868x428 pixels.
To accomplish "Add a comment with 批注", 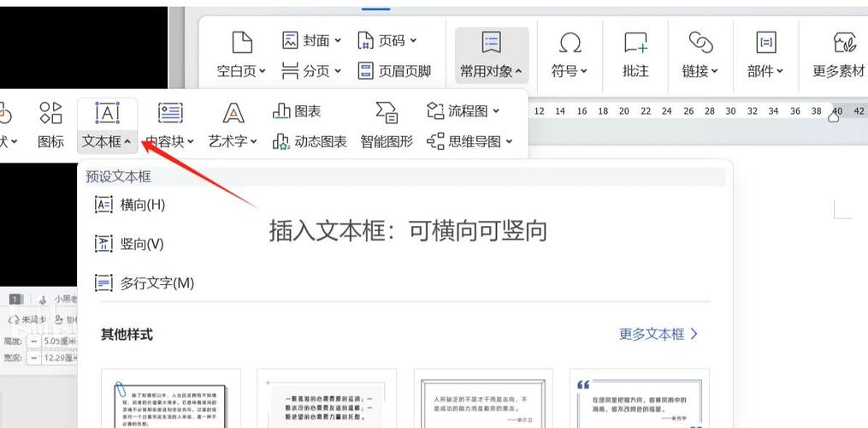I will pyautogui.click(x=635, y=56).
